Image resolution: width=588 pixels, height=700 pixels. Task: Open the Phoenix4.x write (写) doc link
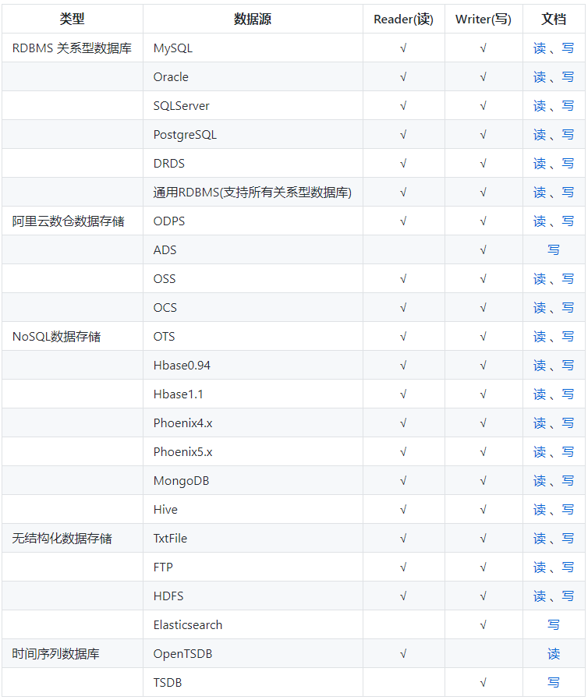tap(568, 423)
